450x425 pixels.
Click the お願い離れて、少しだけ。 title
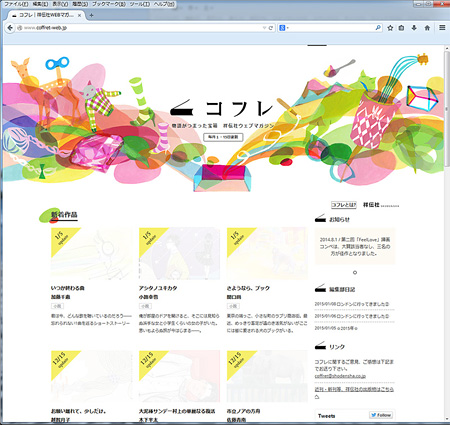click(x=79, y=411)
